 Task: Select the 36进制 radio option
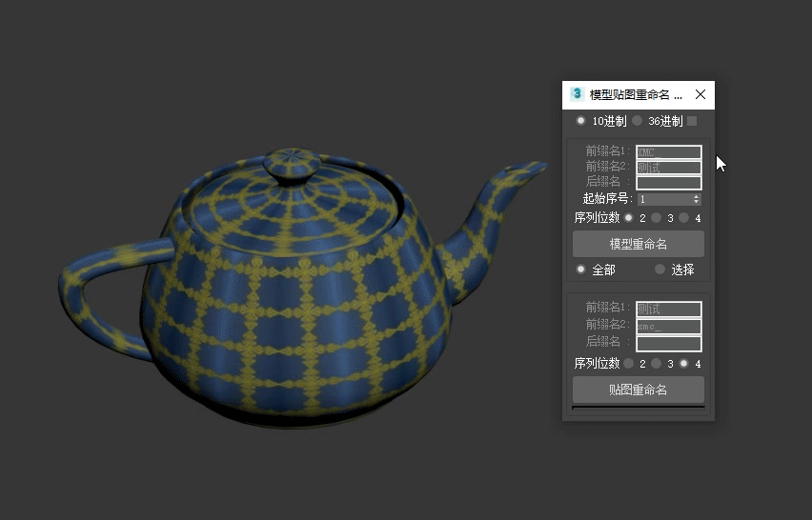coord(638,121)
